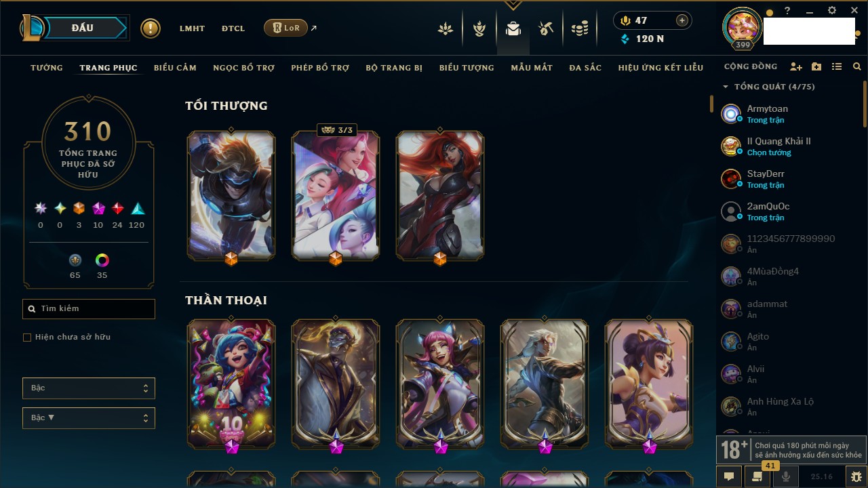
Task: Open the backpack collection icon
Action: pos(513,28)
